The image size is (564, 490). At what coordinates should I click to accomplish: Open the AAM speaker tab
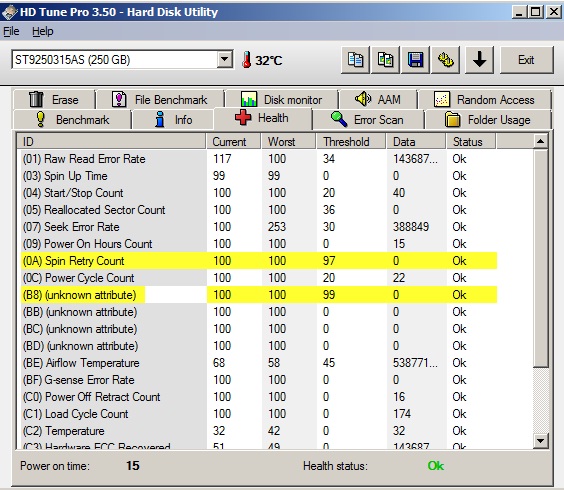click(378, 99)
